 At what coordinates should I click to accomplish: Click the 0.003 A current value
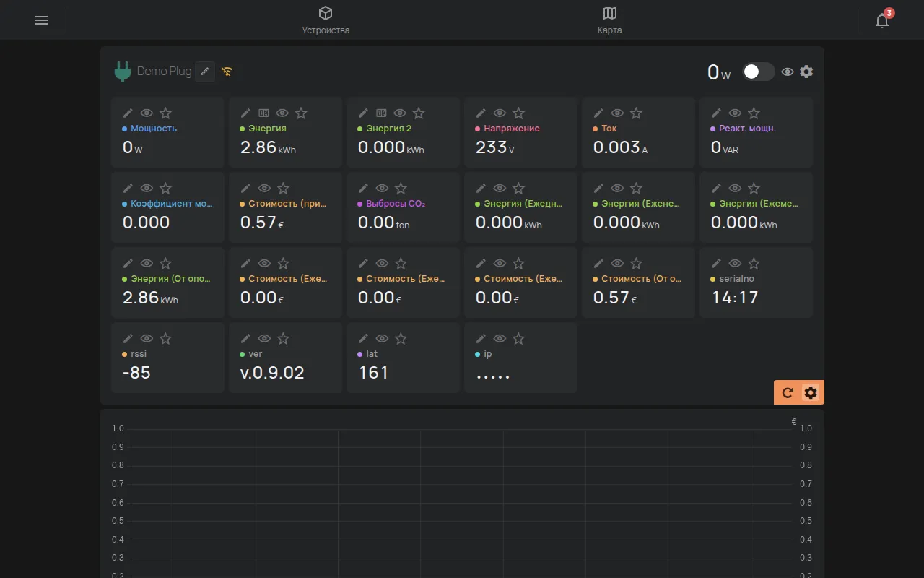click(x=620, y=147)
